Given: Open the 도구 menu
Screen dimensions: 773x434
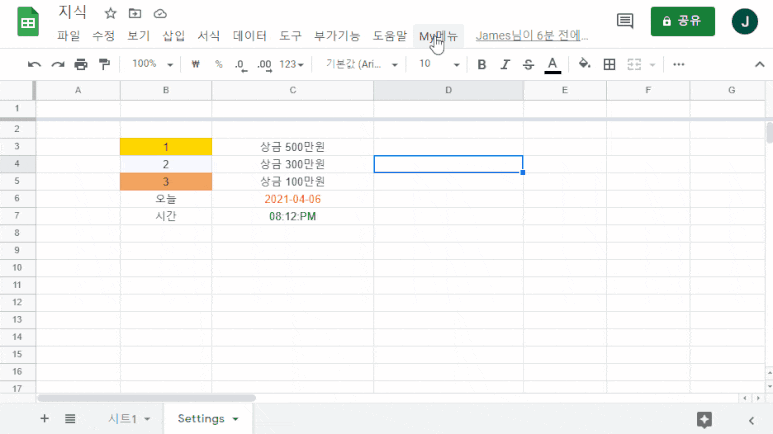Looking at the screenshot, I should coord(290,36).
